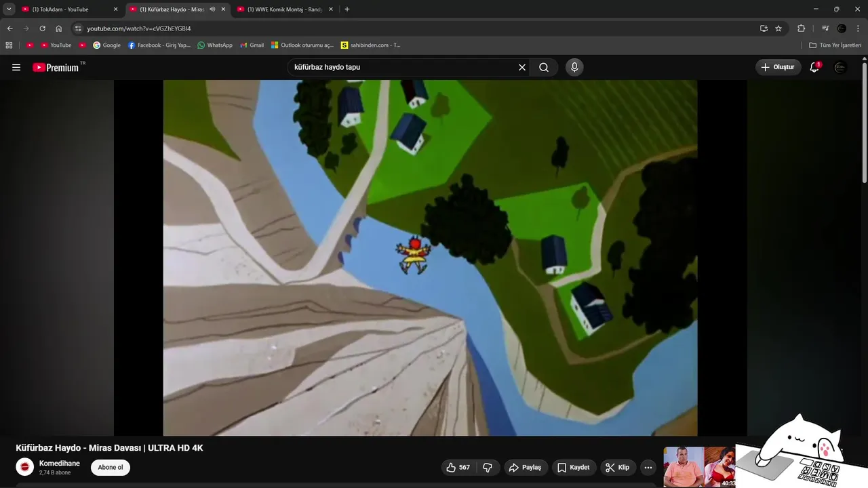Open the Extensions puzzle icon
Image resolution: width=868 pixels, height=488 pixels.
tap(801, 28)
